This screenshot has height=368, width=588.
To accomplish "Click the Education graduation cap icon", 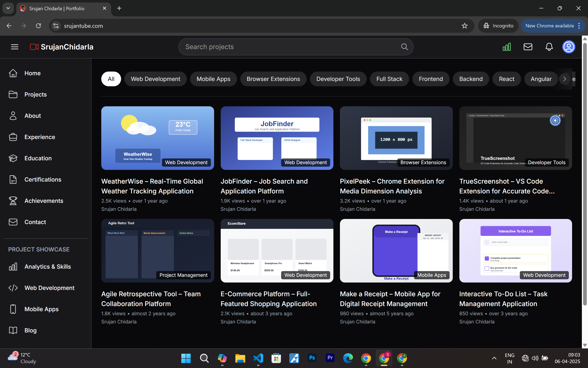I will [13, 158].
